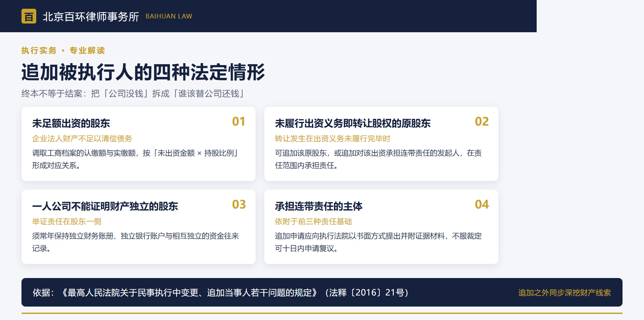Click the 执行实务 · 专业解读 category label
The width and height of the screenshot is (644, 320).
tap(63, 50)
